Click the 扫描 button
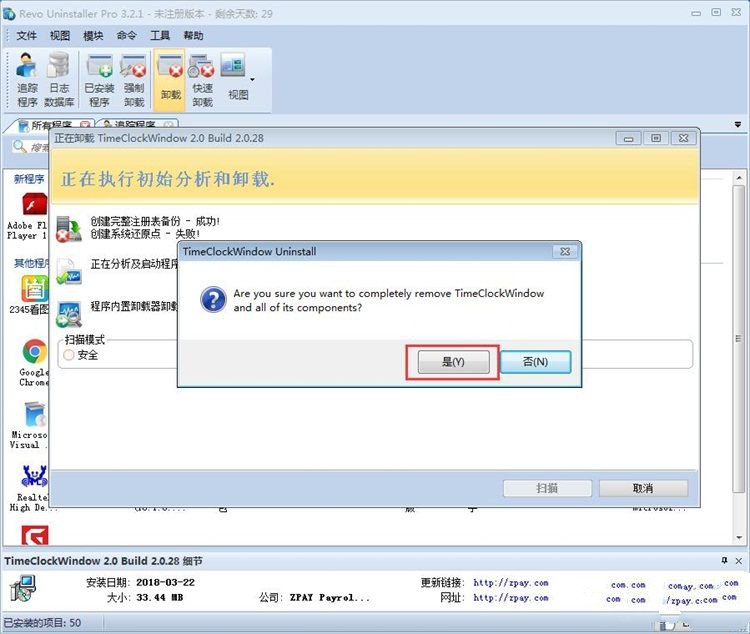This screenshot has height=634, width=750. click(547, 488)
